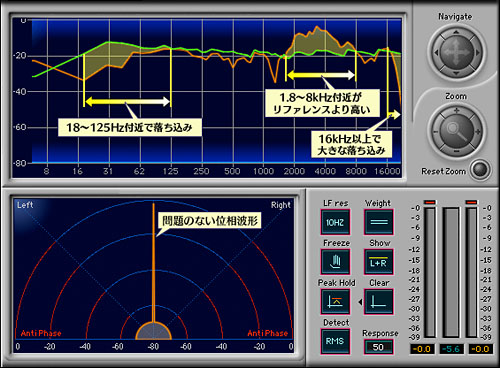Toggle the Freeze hand button
The height and width of the screenshot is (368, 500).
tap(336, 262)
